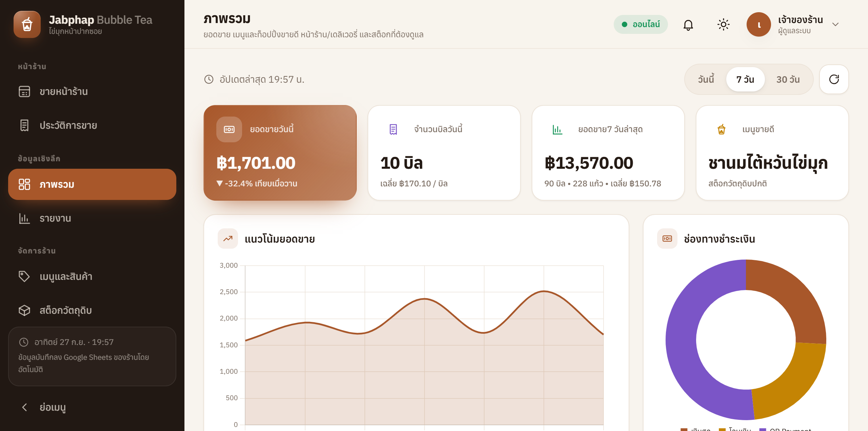
Task: Click the receipt icon on bills card
Action: click(x=393, y=129)
